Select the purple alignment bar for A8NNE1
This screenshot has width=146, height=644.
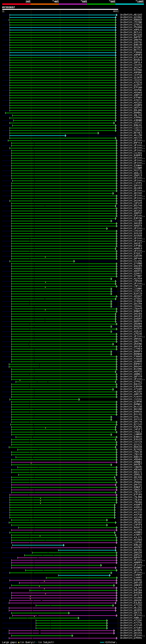pos(64,462)
